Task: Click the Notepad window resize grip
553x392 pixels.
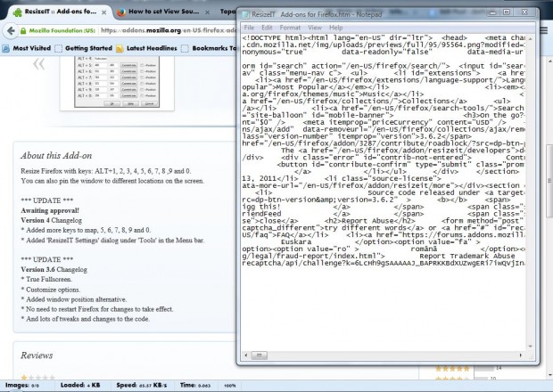Action: [531, 355]
